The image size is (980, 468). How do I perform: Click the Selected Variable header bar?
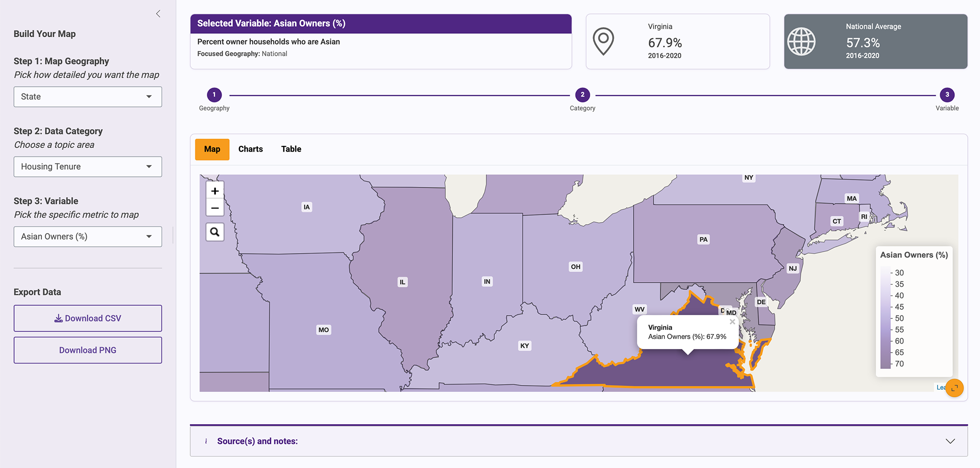click(x=381, y=23)
